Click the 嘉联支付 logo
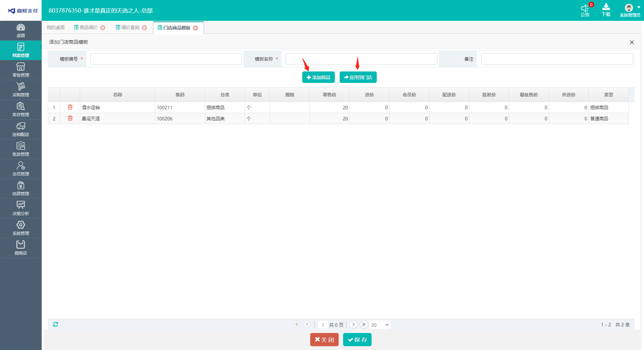The image size is (644, 350). point(23,11)
